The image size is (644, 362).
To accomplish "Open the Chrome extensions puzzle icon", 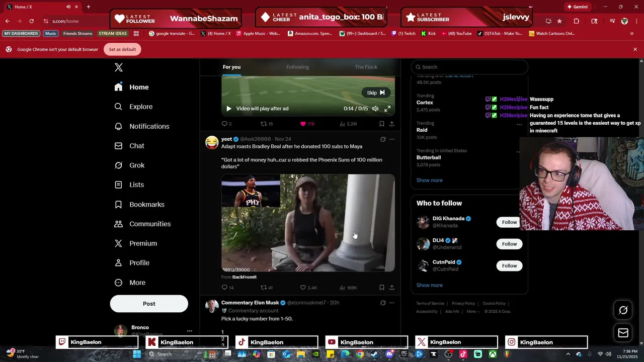I will pyautogui.click(x=577, y=21).
